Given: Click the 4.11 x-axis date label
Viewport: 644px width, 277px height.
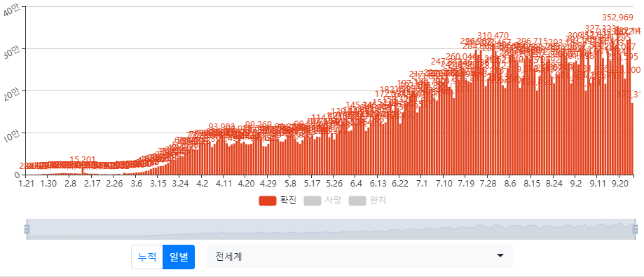Looking at the screenshot, I should click(224, 183).
